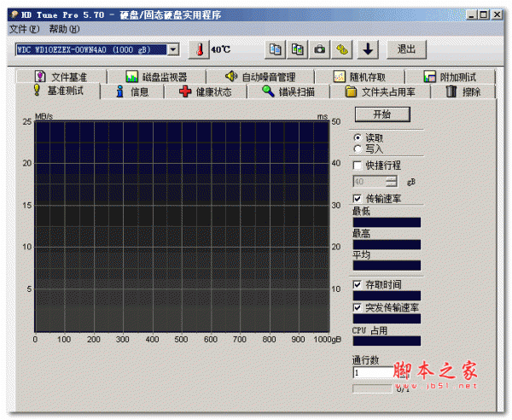Click the 退出 exit button

406,50
